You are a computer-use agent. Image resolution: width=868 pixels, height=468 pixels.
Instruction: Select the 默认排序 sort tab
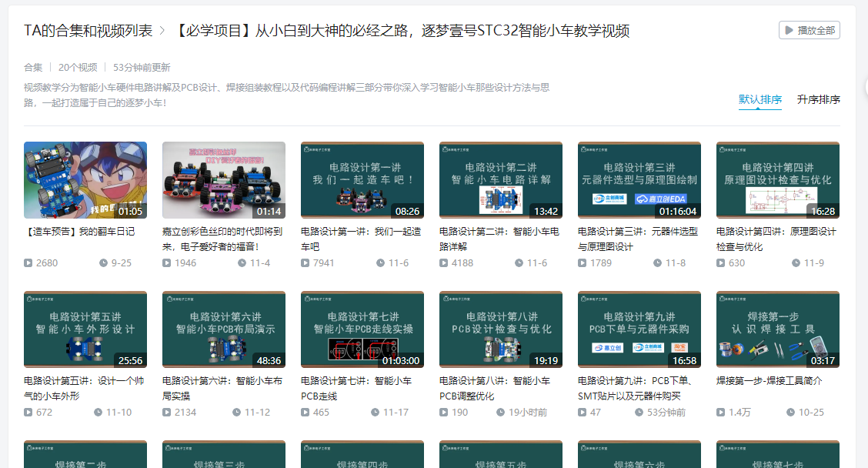(x=760, y=100)
